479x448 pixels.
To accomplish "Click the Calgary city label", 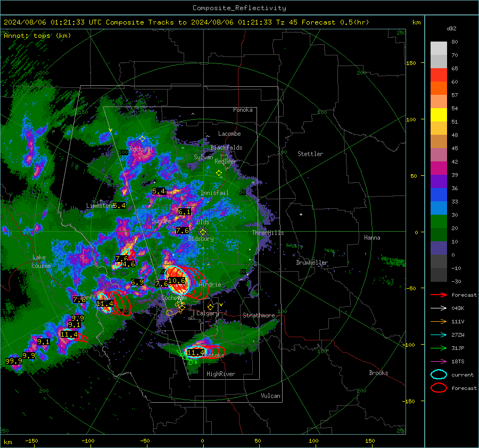I will pos(208,313).
